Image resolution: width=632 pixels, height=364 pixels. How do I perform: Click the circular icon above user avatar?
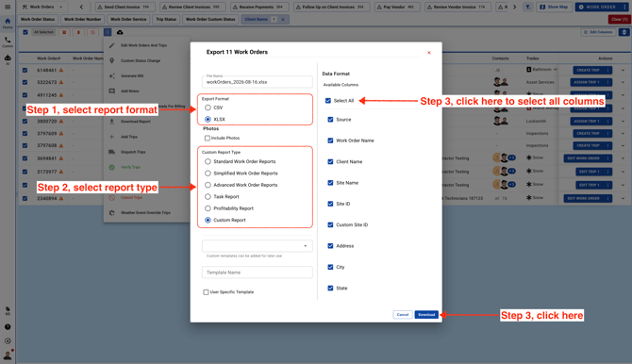click(x=8, y=341)
